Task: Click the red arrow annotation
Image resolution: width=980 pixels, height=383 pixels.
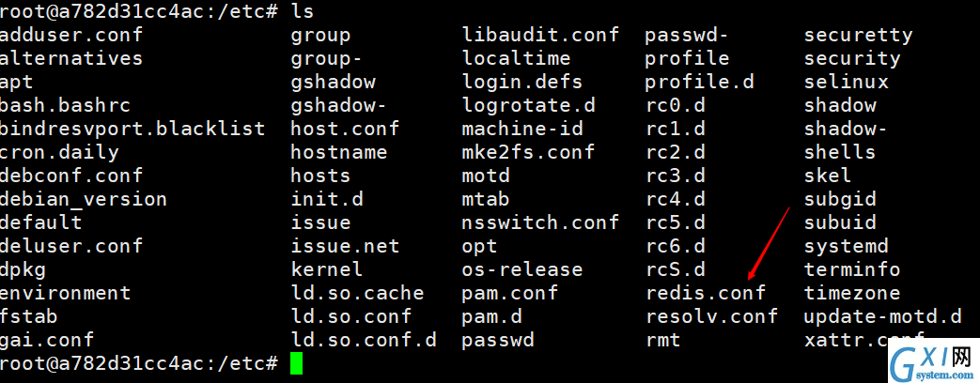Action: (x=769, y=244)
